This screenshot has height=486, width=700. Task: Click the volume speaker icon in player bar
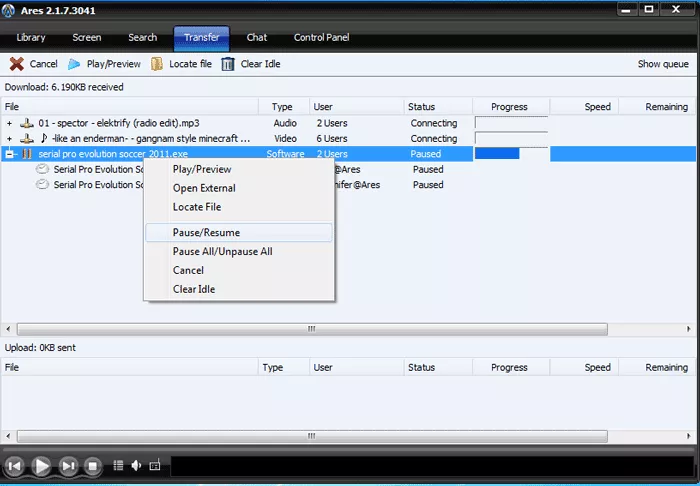(x=136, y=465)
